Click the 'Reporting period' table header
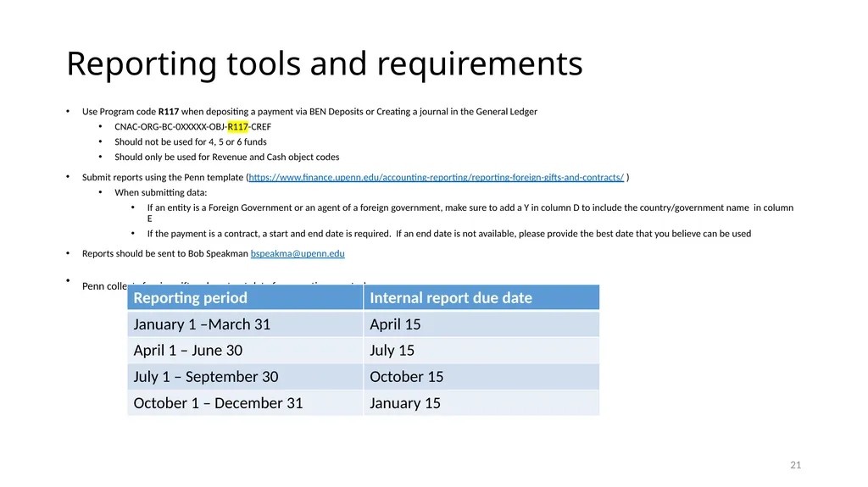868x487 pixels. tap(245, 298)
